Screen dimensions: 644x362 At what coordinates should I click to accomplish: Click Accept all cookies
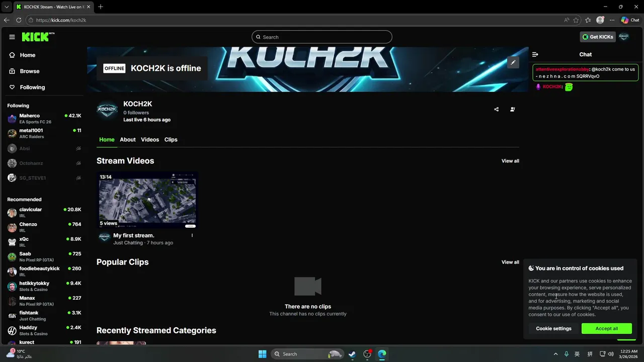pyautogui.click(x=606, y=328)
